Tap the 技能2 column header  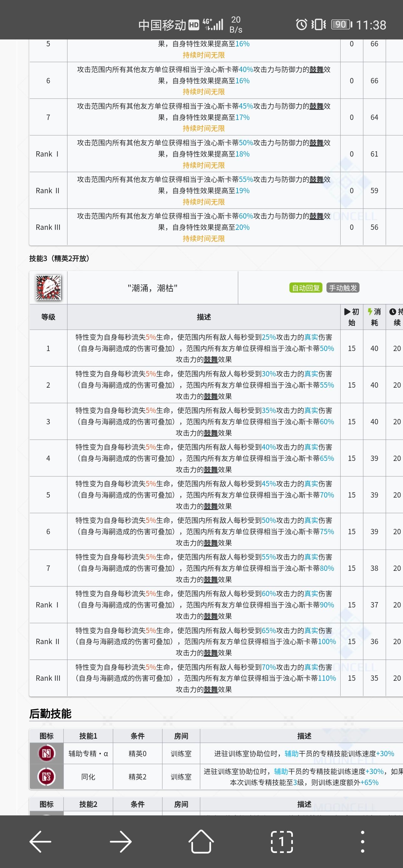point(88,804)
